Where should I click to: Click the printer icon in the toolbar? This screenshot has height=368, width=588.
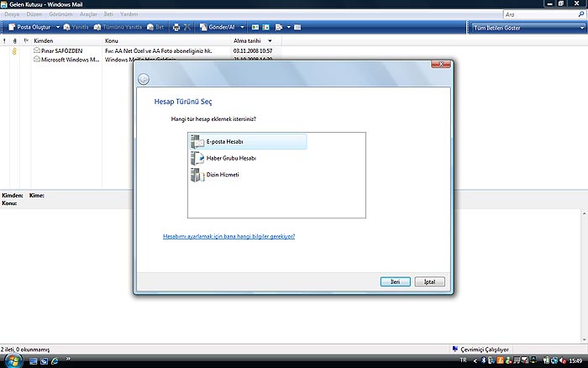[x=176, y=27]
